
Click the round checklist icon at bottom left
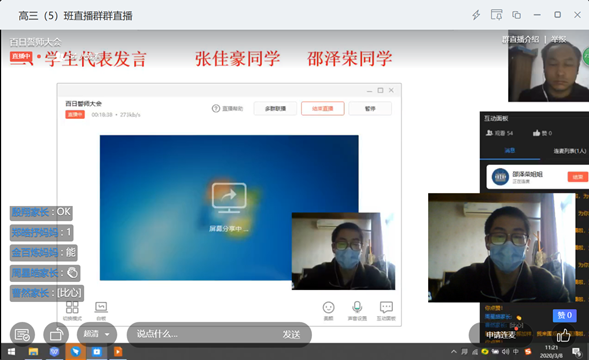point(22,334)
